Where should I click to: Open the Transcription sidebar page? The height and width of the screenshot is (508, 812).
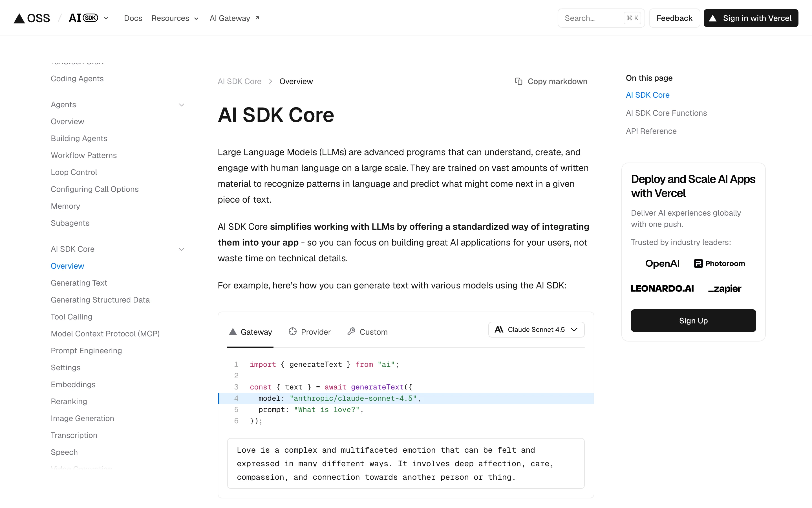74,435
